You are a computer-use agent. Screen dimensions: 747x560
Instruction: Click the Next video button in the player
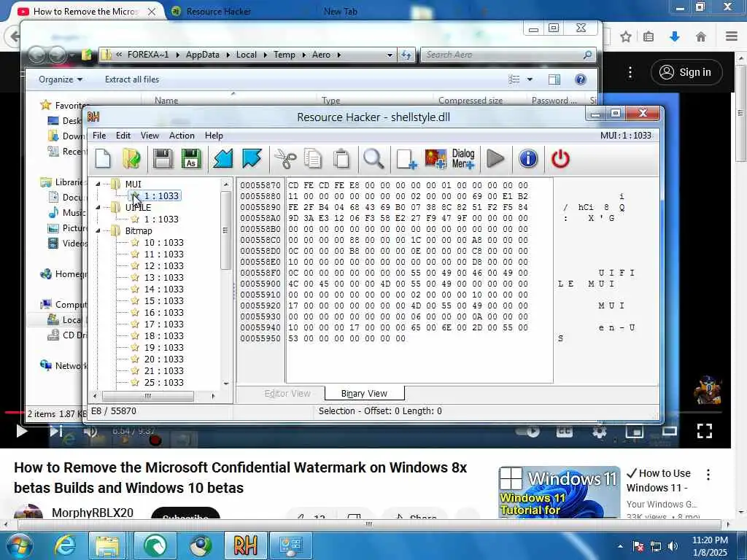[x=55, y=431]
